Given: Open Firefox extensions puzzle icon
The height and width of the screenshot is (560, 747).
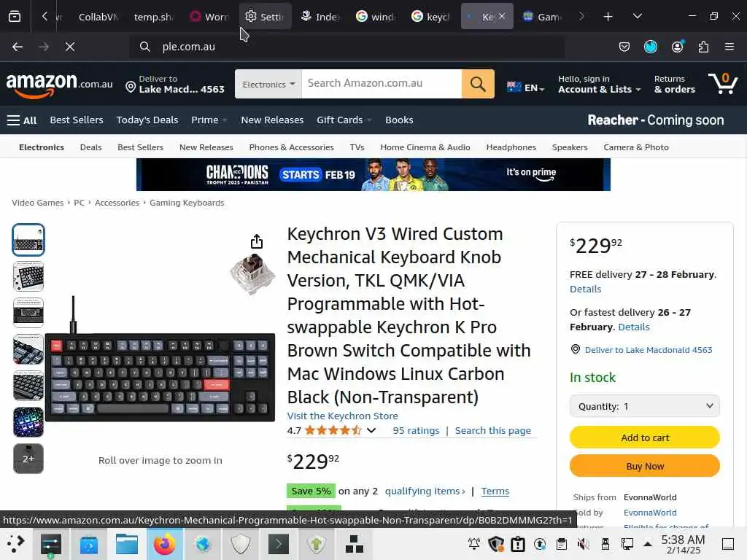Looking at the screenshot, I should tap(703, 47).
